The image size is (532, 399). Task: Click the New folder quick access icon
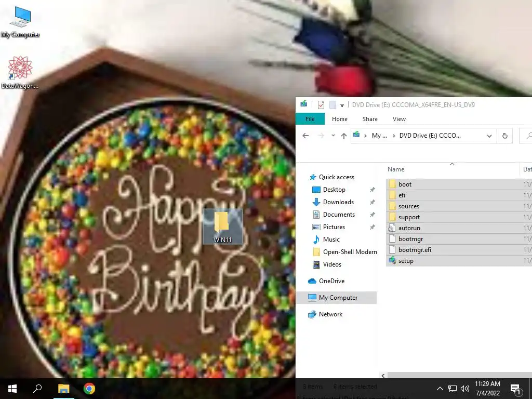332,105
